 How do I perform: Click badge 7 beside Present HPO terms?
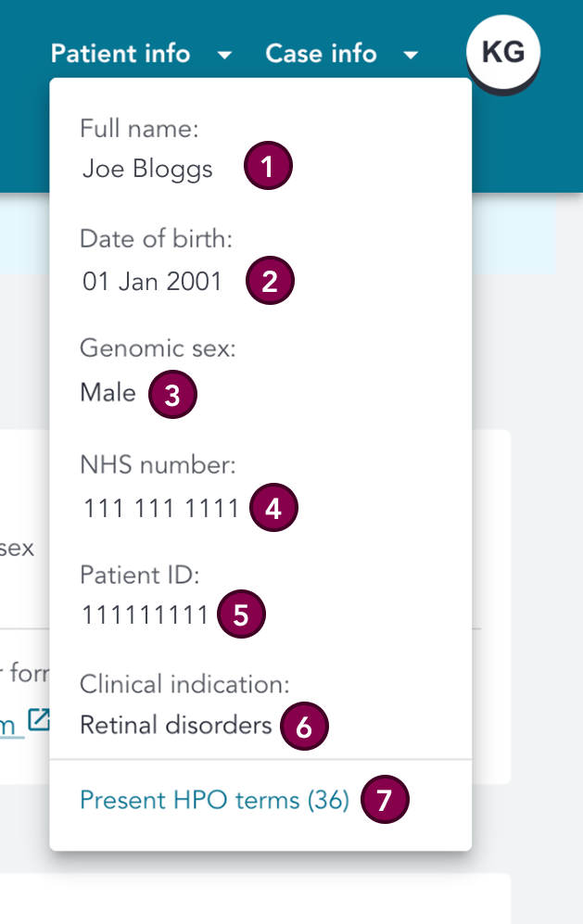384,800
